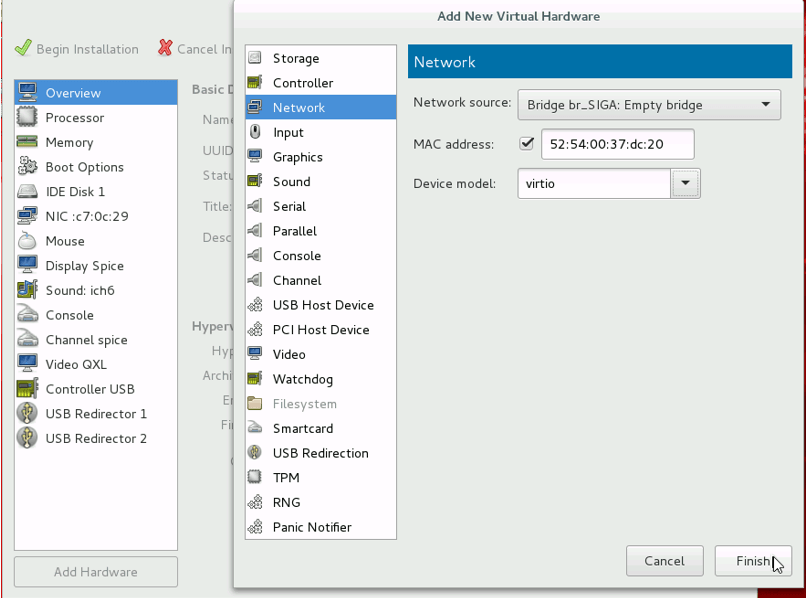The image size is (806, 598).
Task: Select the Sound device icon
Action: [255, 181]
